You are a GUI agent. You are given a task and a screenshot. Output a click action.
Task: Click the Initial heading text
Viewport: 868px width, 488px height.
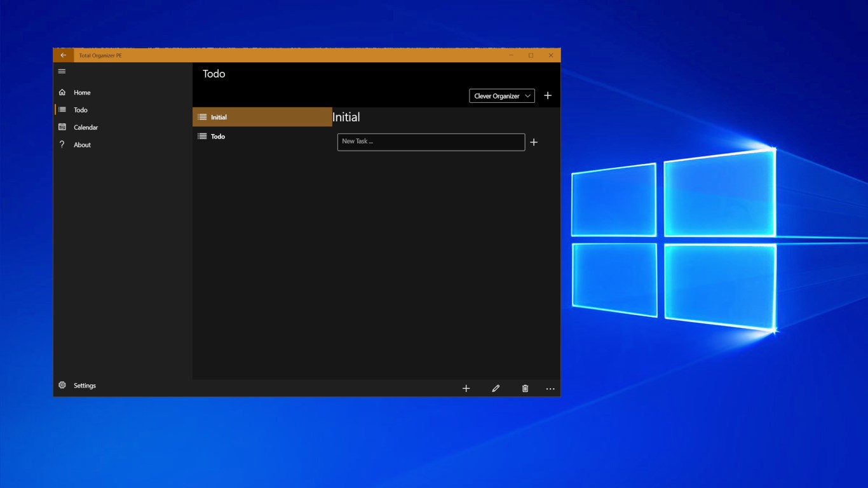pos(346,117)
